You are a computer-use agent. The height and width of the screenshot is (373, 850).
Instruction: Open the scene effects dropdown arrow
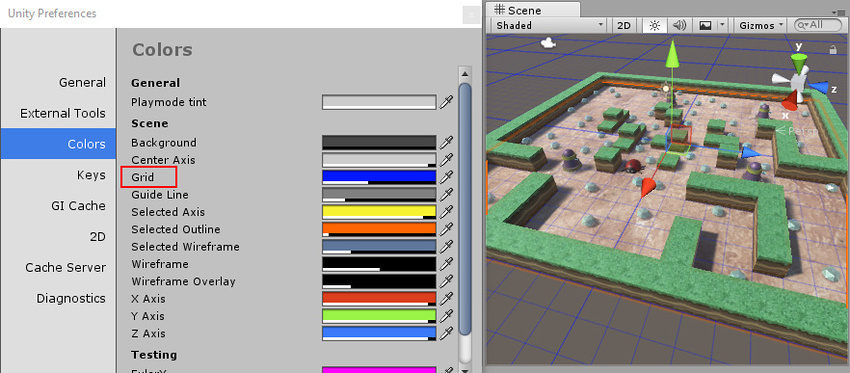pyautogui.click(x=722, y=25)
